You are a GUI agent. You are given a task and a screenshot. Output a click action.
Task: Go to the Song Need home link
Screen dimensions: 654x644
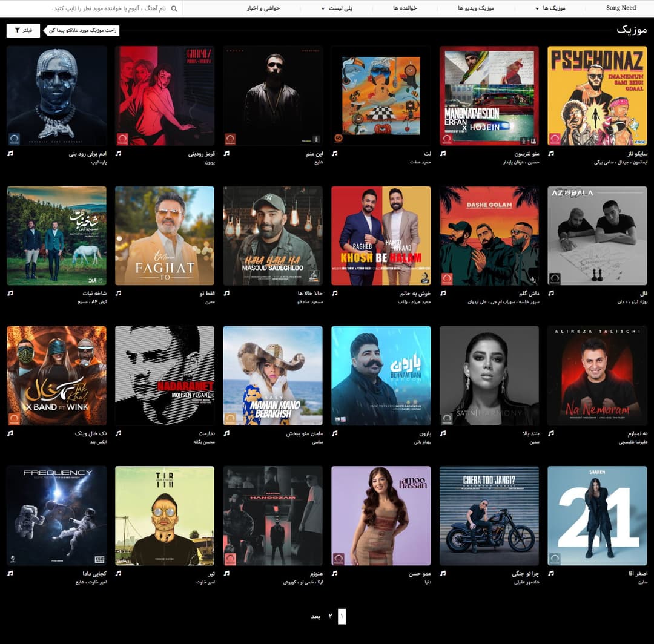tap(621, 8)
